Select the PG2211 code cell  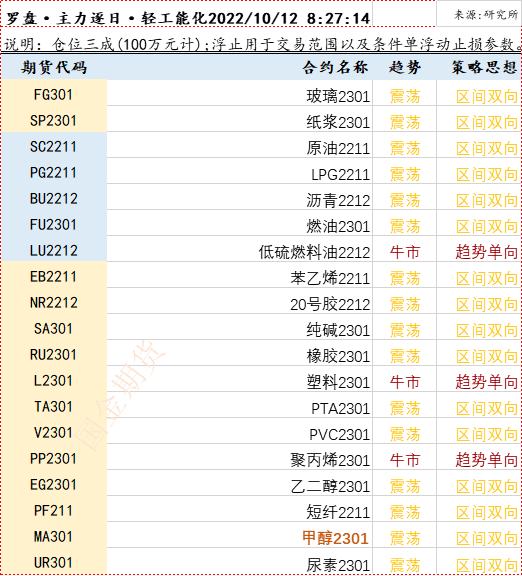[54, 171]
